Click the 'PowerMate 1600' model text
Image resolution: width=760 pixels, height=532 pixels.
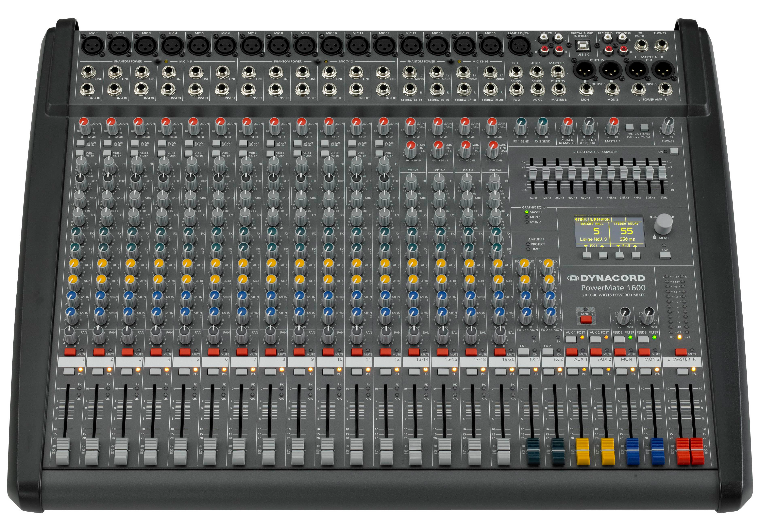click(613, 288)
